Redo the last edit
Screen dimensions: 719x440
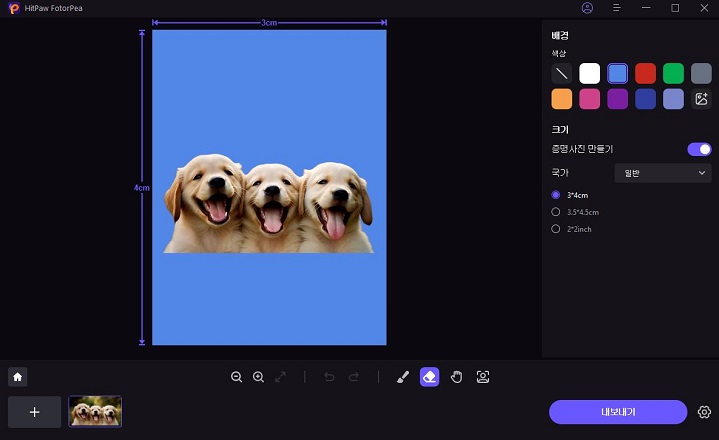tap(354, 377)
